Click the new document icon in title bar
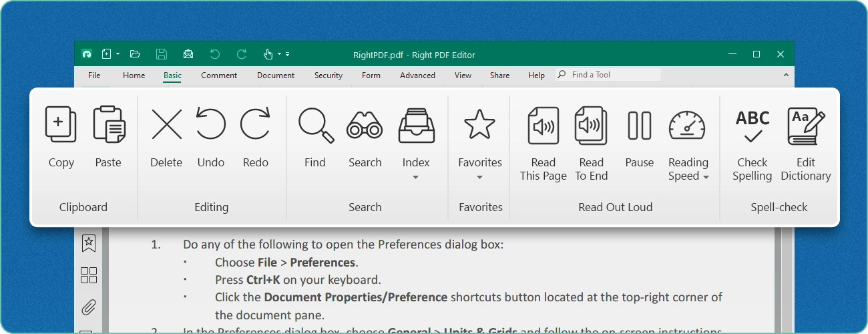This screenshot has width=868, height=334. click(x=107, y=54)
